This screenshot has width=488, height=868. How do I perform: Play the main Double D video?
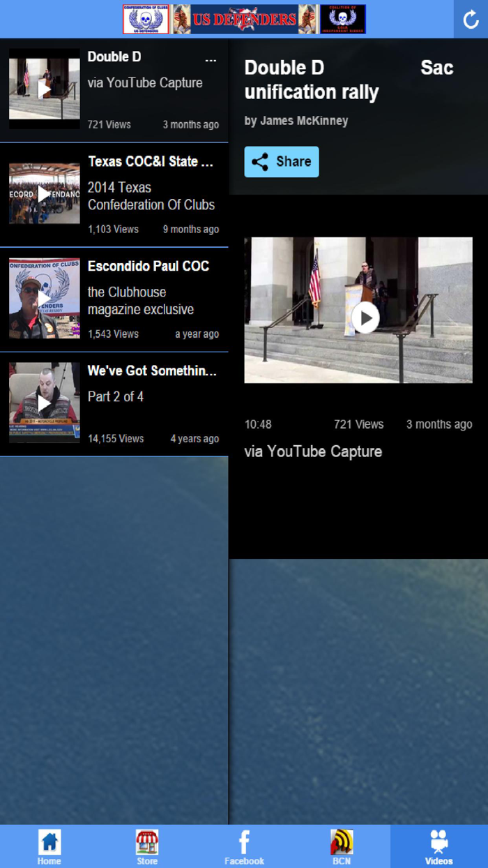pyautogui.click(x=365, y=317)
